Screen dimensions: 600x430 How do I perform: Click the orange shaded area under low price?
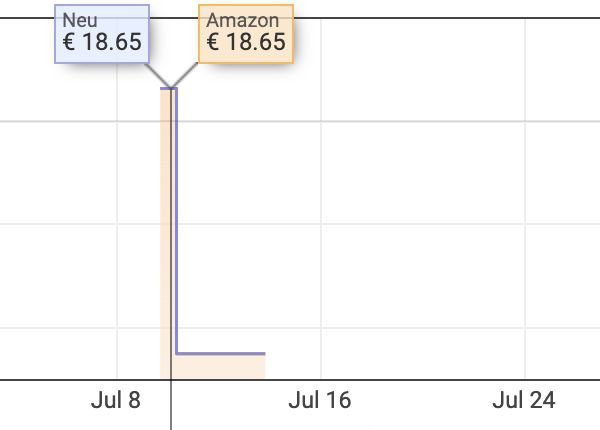point(220,367)
